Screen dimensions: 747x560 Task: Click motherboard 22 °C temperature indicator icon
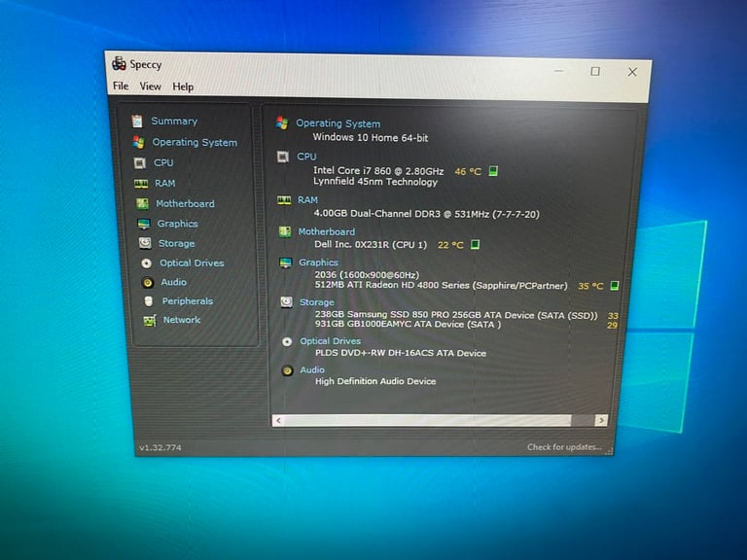point(475,244)
